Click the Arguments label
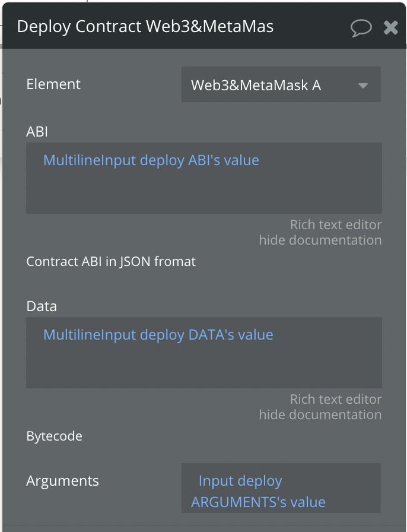Screen dimensions: 407x532 (62, 481)
